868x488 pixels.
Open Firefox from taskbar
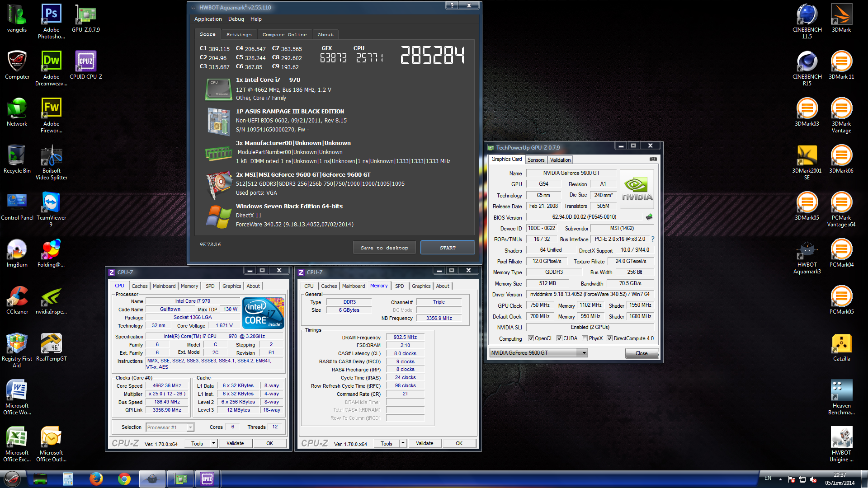pyautogui.click(x=96, y=479)
